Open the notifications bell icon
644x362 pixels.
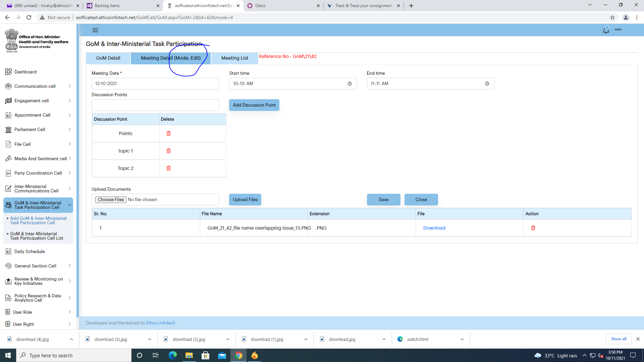pyautogui.click(x=606, y=30)
